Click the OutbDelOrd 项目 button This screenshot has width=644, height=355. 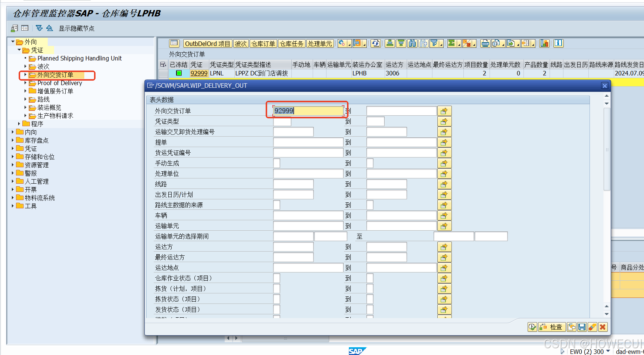(207, 44)
